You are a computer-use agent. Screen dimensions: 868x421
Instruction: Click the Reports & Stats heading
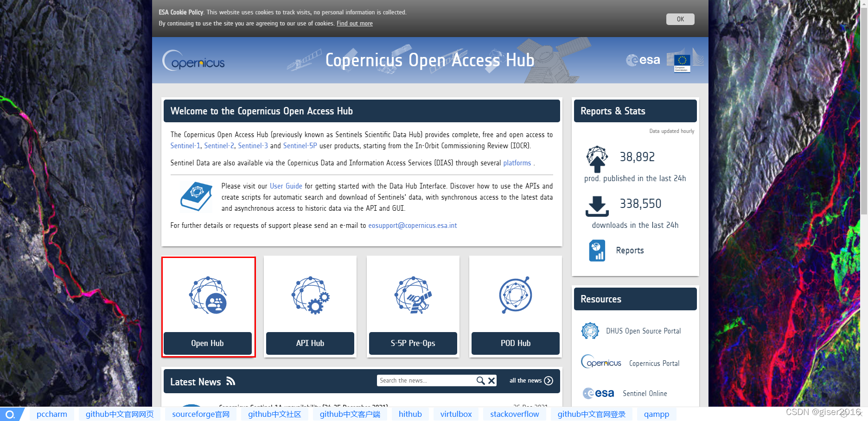[613, 111]
